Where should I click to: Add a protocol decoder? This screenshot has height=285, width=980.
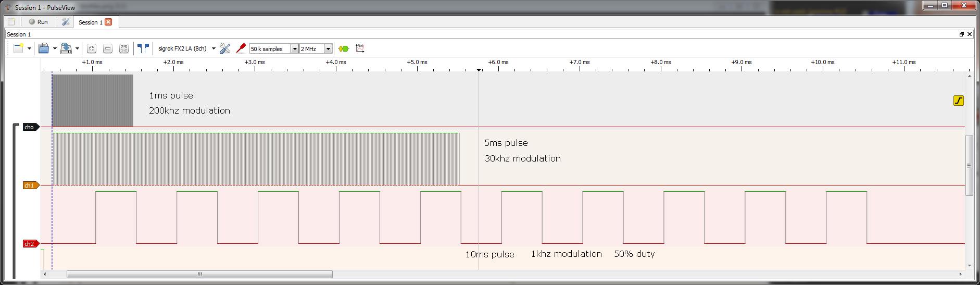(344, 48)
